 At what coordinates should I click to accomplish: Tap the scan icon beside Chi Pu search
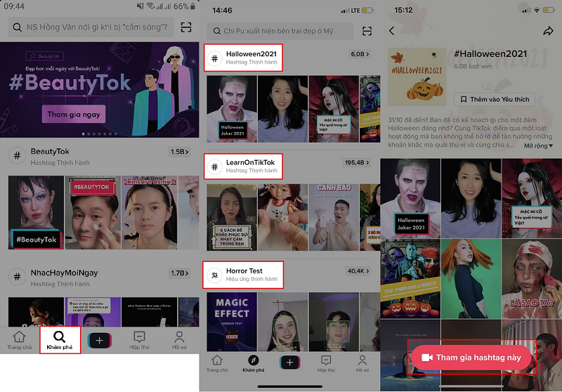367,31
